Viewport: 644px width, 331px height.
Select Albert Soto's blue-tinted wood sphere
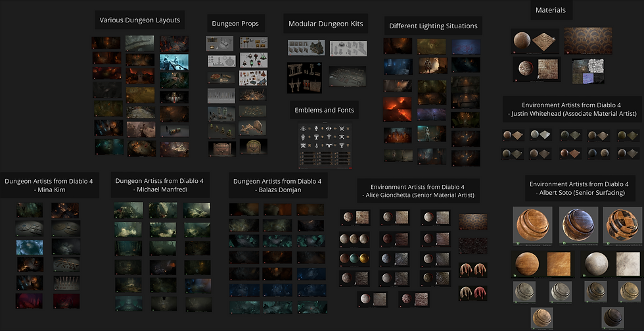click(x=578, y=225)
